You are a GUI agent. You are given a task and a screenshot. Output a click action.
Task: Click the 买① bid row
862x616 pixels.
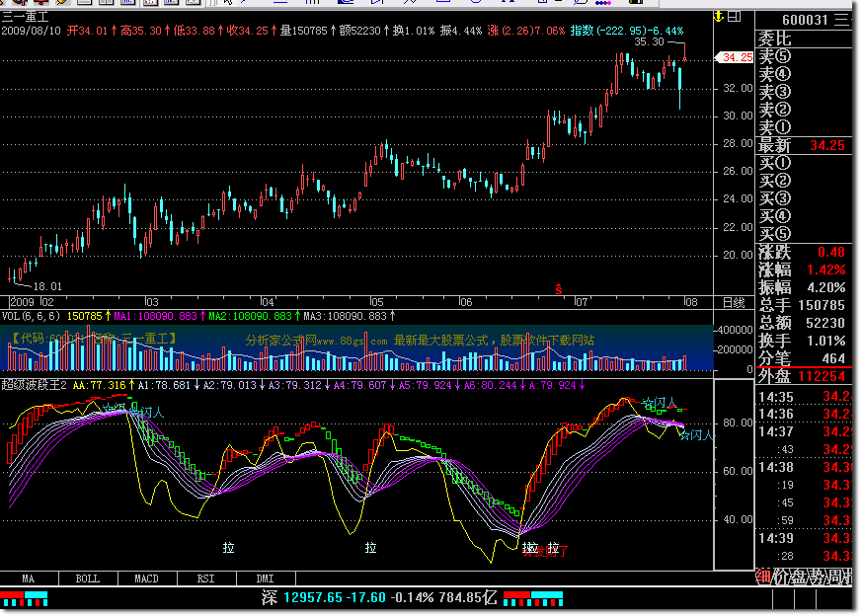point(804,163)
